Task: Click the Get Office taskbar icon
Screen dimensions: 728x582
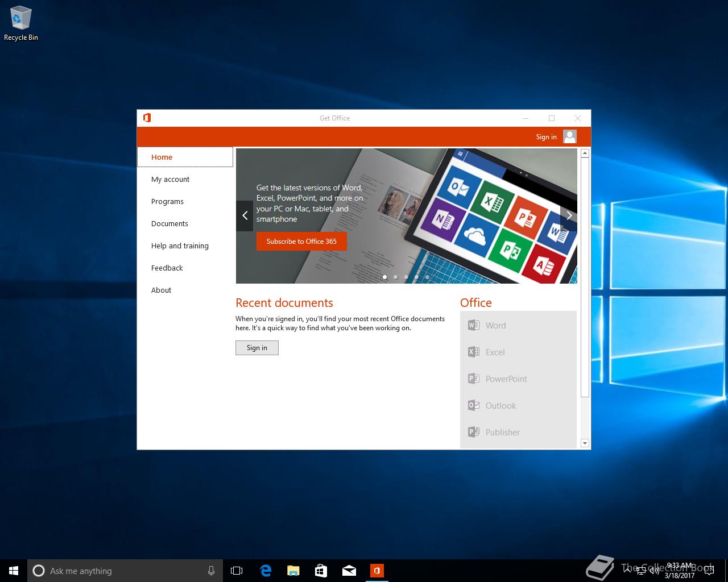Action: coord(377,571)
